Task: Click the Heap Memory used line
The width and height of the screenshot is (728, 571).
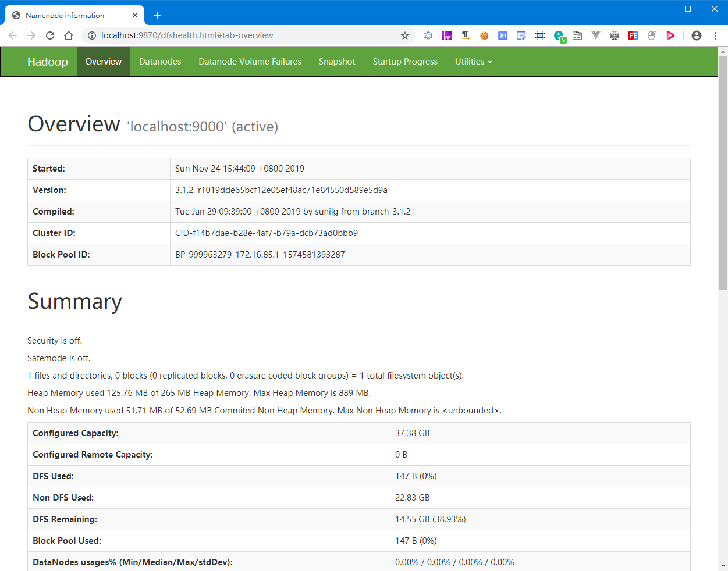Action: pyautogui.click(x=199, y=393)
